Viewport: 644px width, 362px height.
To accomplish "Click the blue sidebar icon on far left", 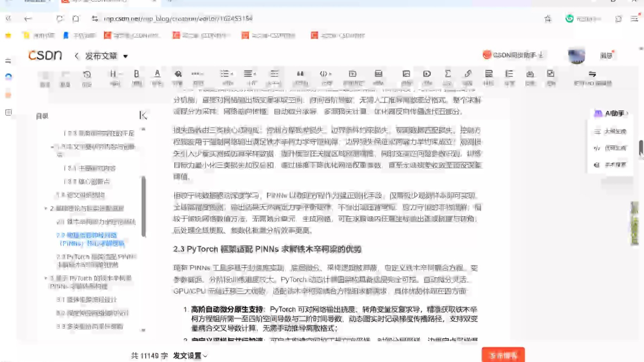I will 8,76.
